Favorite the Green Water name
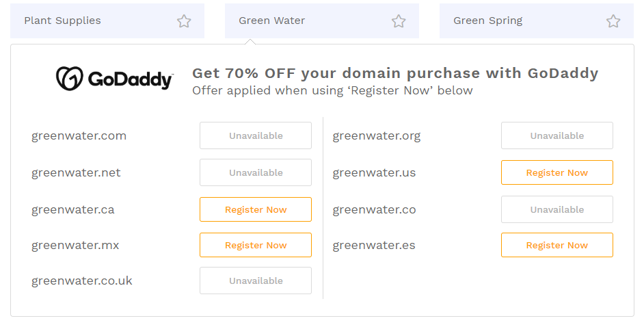Screen dimensions: 644x325 pyautogui.click(x=399, y=21)
